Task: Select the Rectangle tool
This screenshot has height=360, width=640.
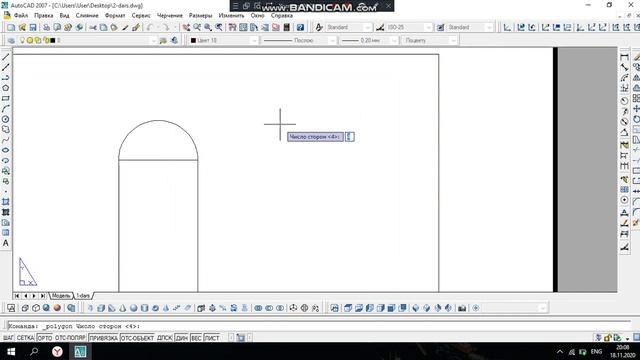Action: point(5,98)
